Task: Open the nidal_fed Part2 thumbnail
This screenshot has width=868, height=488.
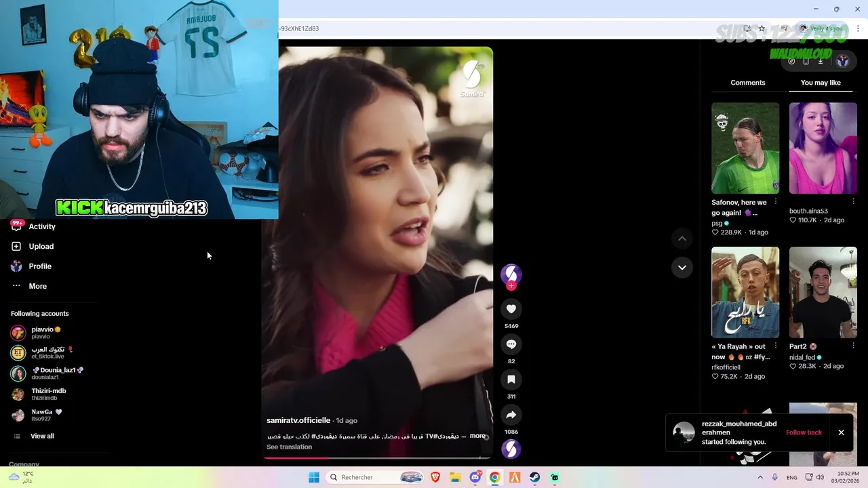Action: click(x=823, y=292)
